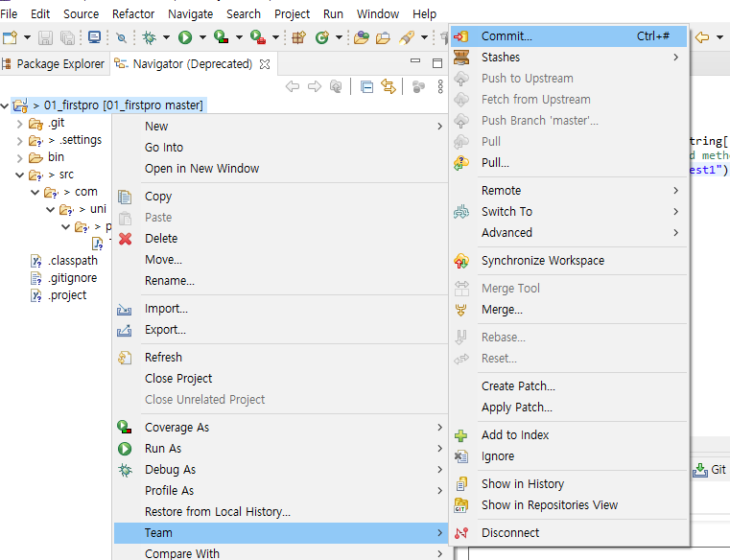The image size is (730, 560).
Task: Open the Project menu
Action: pos(292,14)
